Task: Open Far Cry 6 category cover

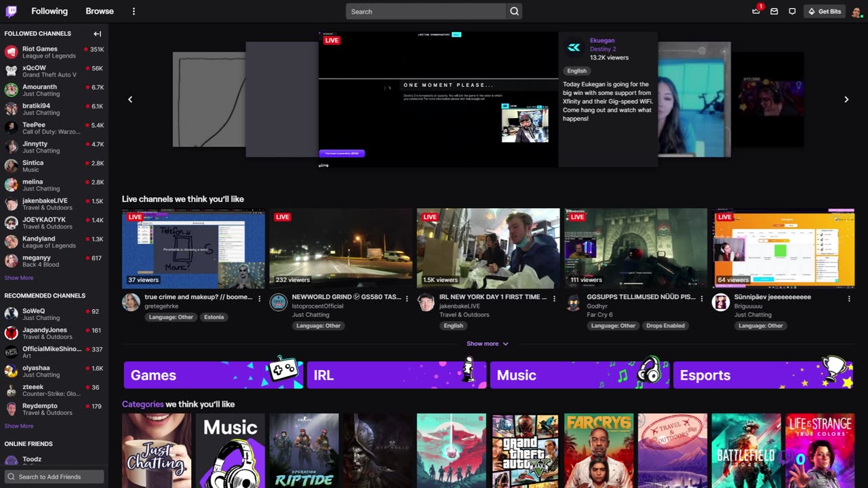Action: coord(599,451)
